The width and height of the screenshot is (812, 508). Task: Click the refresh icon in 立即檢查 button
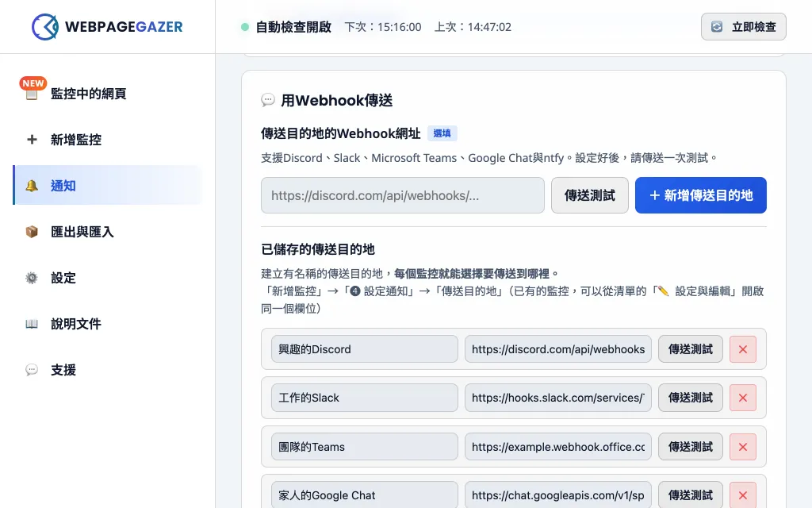coord(717,27)
